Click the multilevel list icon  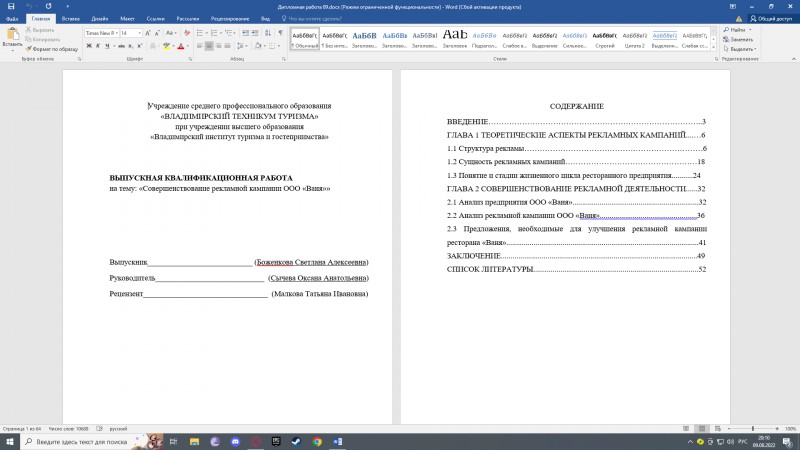228,33
